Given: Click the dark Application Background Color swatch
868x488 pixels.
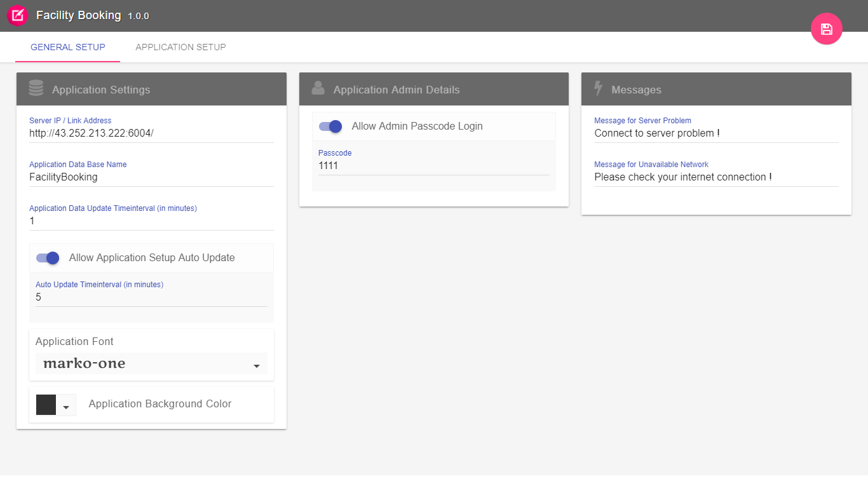Looking at the screenshot, I should pyautogui.click(x=46, y=405).
